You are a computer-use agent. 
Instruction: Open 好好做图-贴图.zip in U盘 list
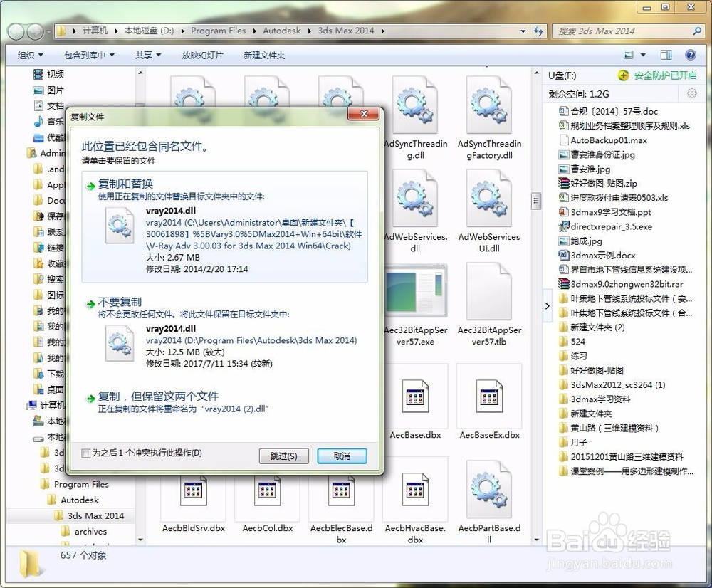click(604, 184)
